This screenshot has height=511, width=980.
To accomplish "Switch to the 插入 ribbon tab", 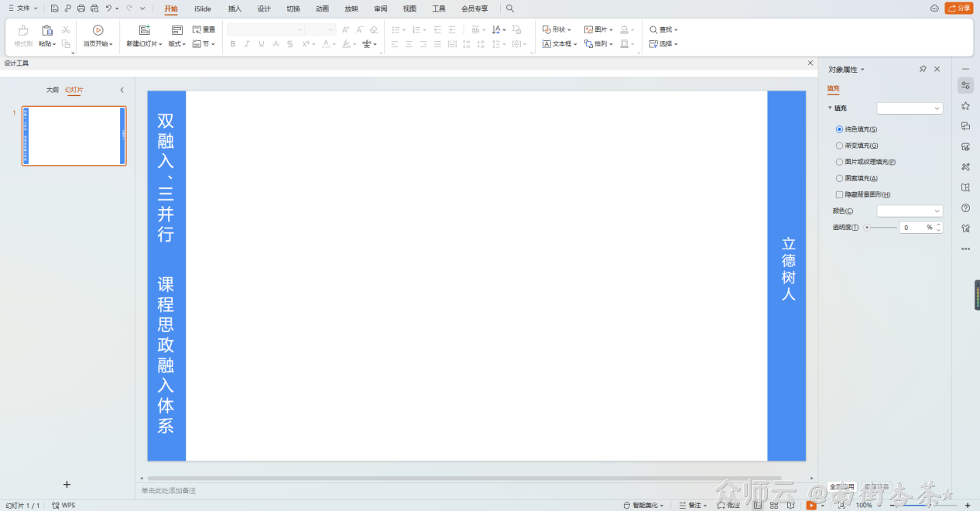I will 235,9.
